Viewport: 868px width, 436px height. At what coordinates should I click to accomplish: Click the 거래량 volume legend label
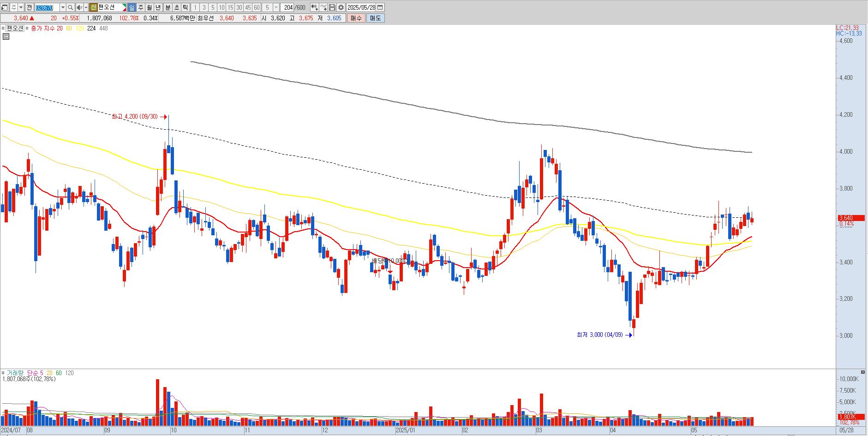[15, 373]
